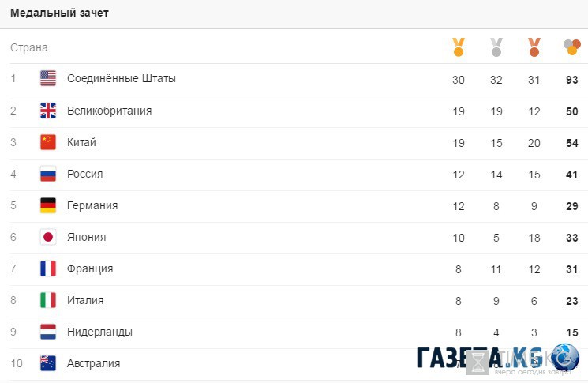Open the Соединённые Штаты country link

click(121, 78)
